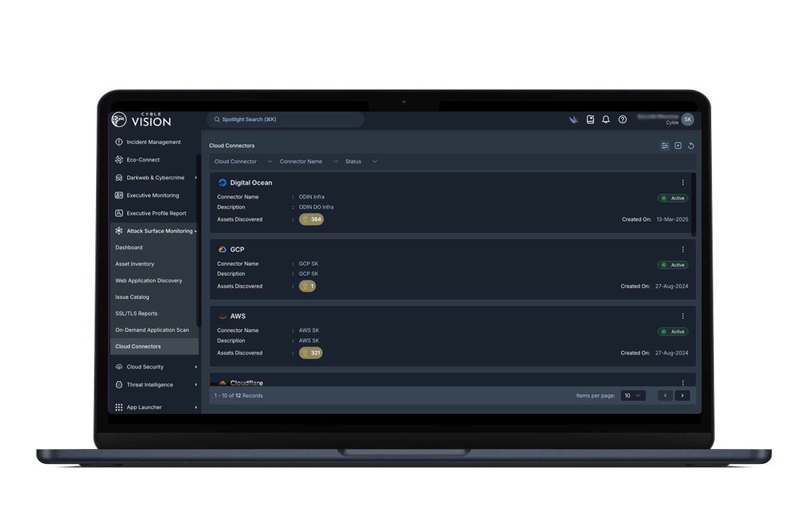
Task: Click the GCP logo icon
Action: (222, 250)
